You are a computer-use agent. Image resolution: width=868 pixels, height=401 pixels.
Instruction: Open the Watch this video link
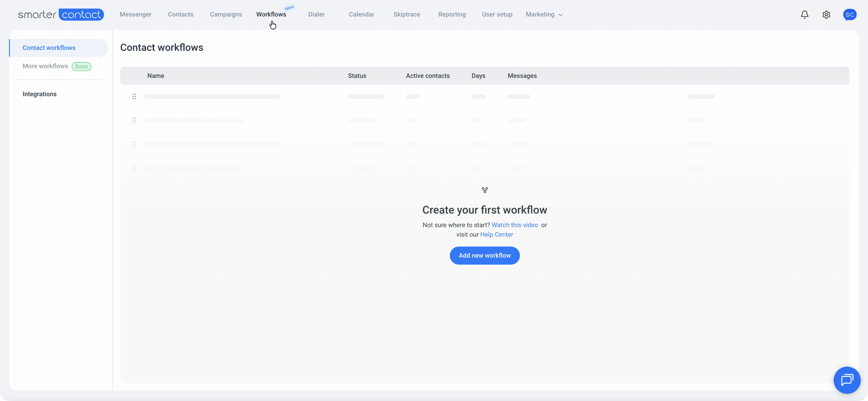[514, 225]
